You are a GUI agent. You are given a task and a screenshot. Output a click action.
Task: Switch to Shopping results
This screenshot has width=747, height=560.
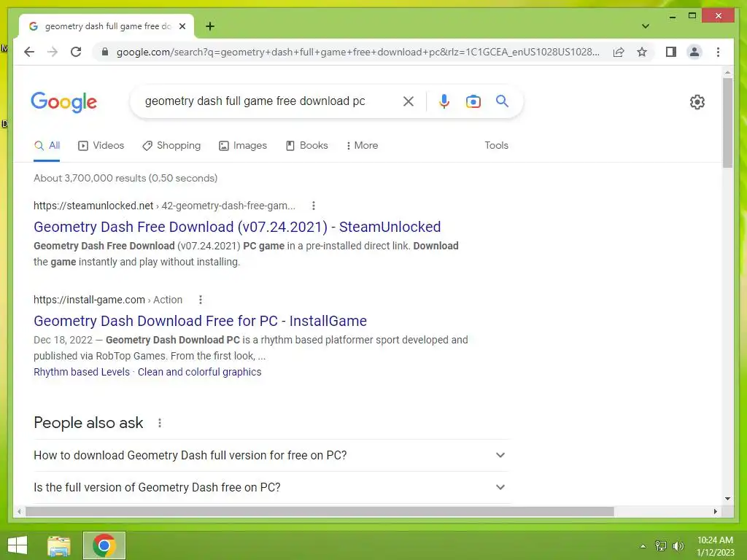pyautogui.click(x=171, y=146)
